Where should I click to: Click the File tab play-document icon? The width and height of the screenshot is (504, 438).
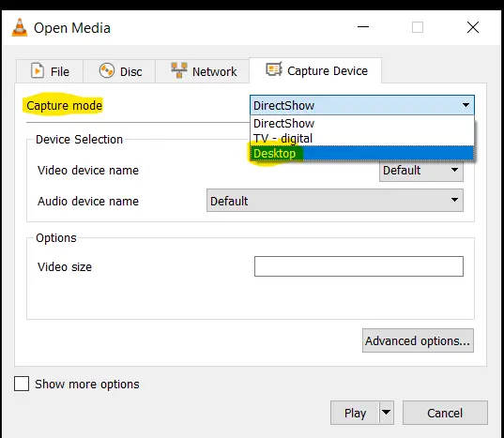38,70
